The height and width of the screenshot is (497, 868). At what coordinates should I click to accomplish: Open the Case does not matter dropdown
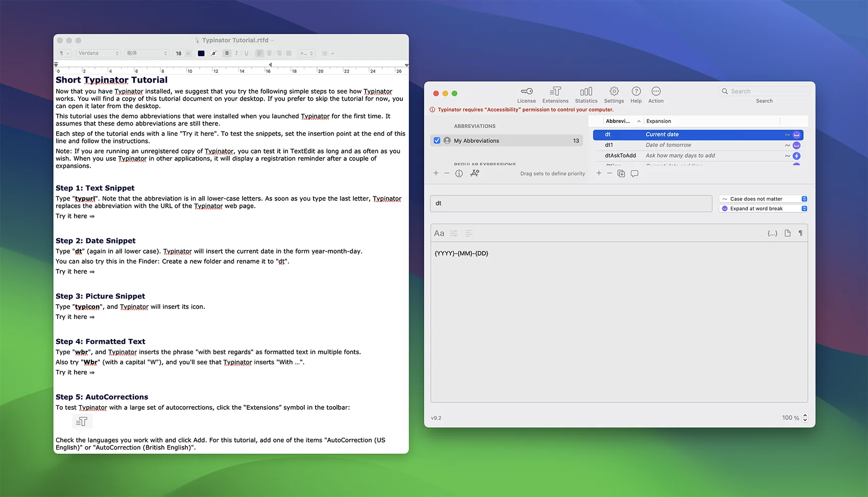point(763,199)
